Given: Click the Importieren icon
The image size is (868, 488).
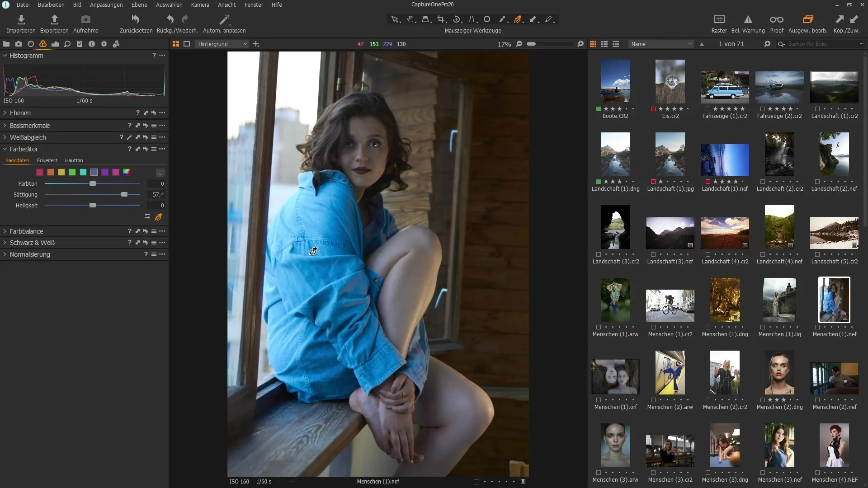Looking at the screenshot, I should tap(21, 19).
